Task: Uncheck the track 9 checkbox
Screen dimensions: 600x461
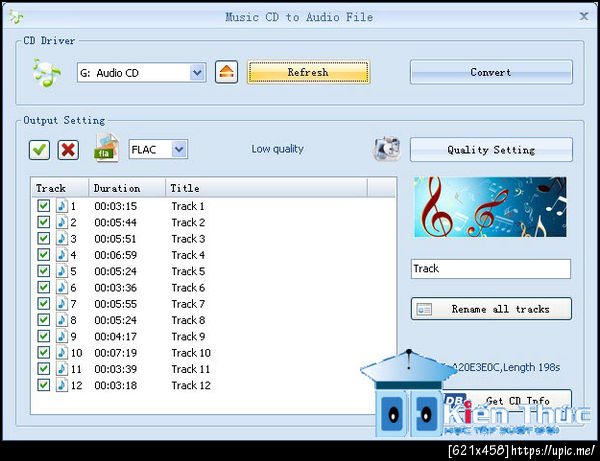Action: pos(43,336)
